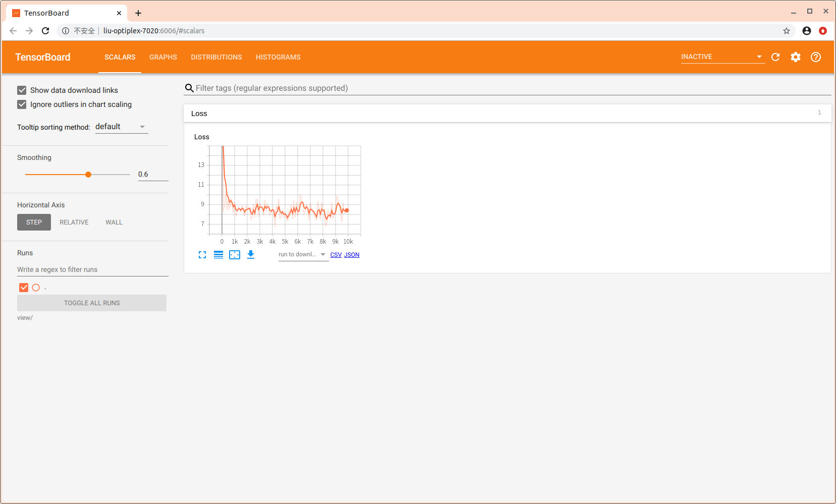Click the Loss line chart plot
The width and height of the screenshot is (836, 504).
[x=285, y=190]
